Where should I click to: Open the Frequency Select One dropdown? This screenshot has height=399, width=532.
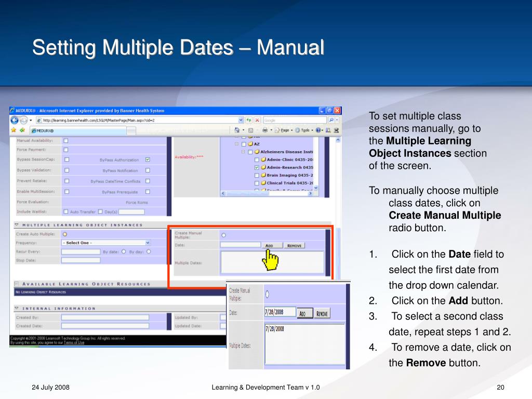click(x=106, y=243)
